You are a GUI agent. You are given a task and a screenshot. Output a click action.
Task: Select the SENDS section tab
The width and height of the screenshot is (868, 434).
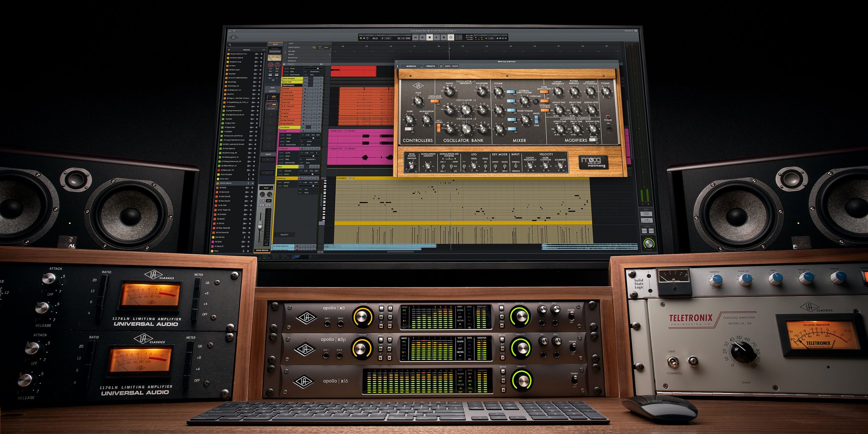(x=268, y=154)
